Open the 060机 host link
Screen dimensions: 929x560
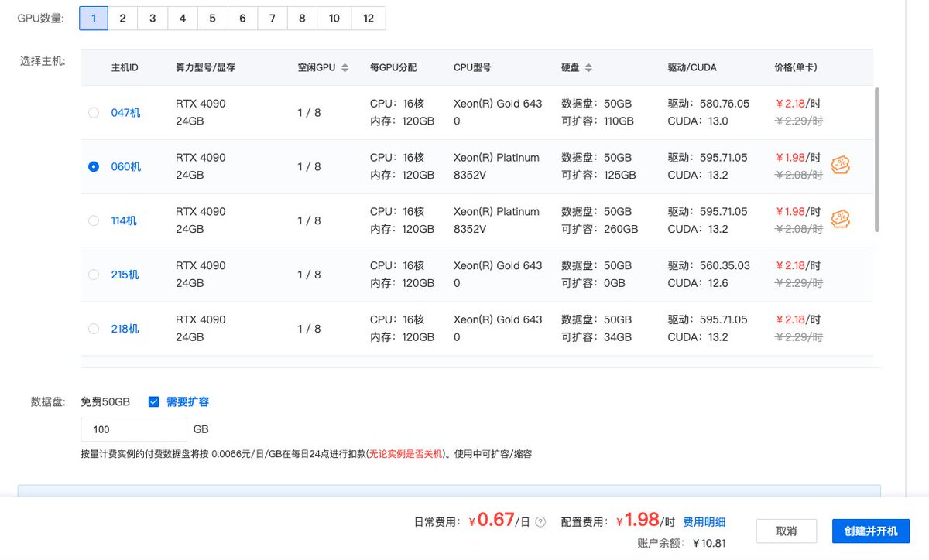point(126,166)
